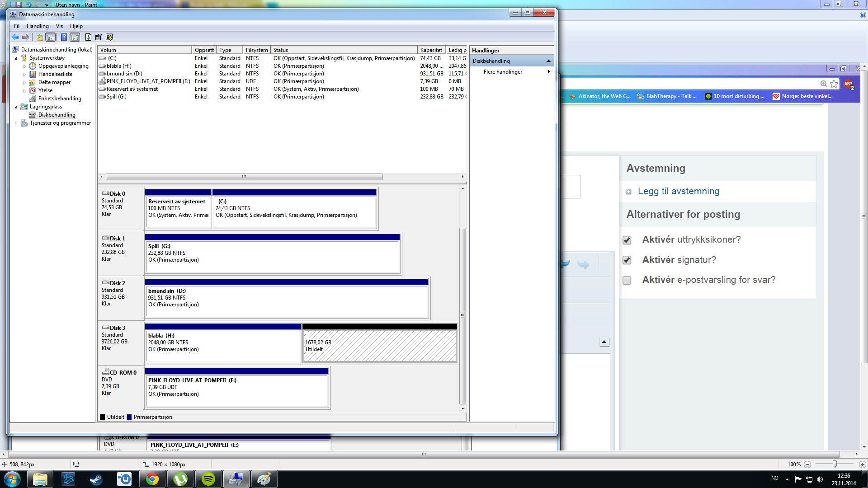Screen dimensions: 868x488
Task: Expand Tjenester og programmer tree node
Action: tap(16, 123)
